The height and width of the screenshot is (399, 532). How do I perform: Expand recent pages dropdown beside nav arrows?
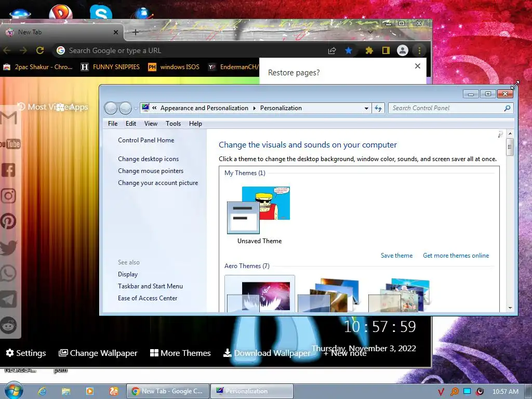click(x=136, y=109)
